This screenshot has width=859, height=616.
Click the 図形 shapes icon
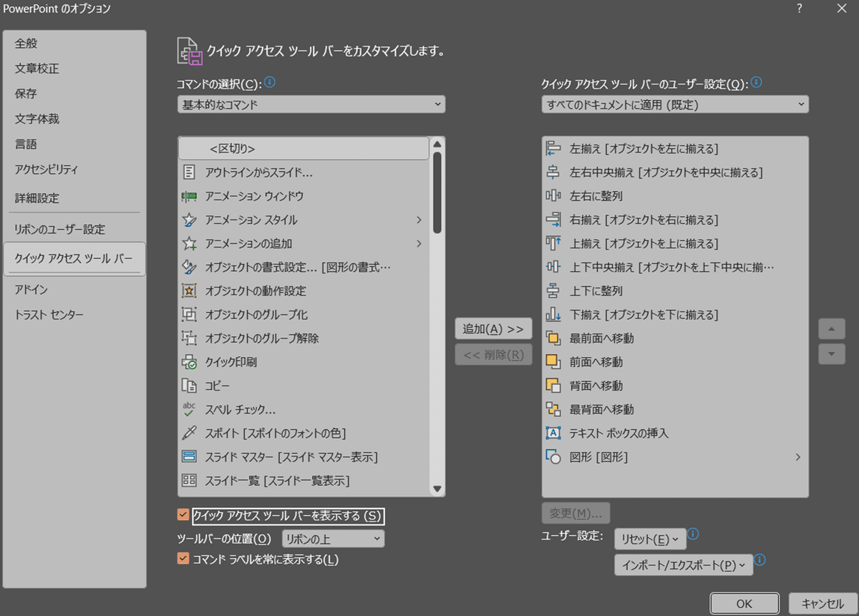coord(553,456)
